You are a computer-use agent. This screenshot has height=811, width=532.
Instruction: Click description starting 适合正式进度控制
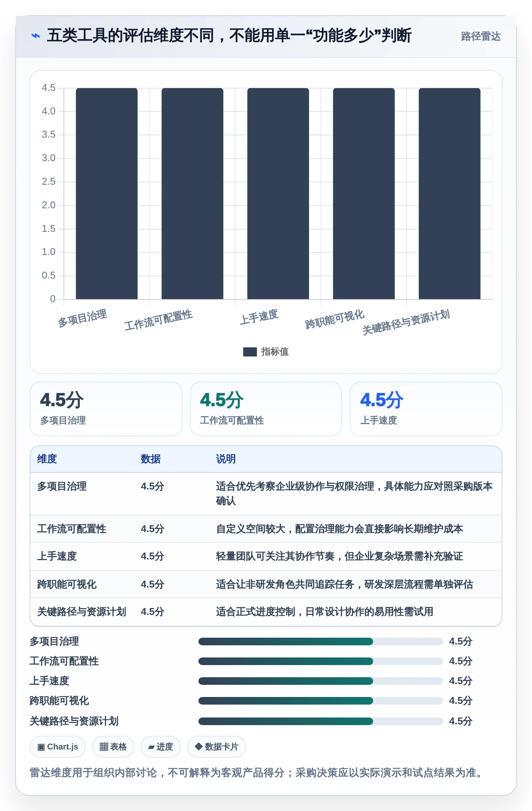(325, 612)
